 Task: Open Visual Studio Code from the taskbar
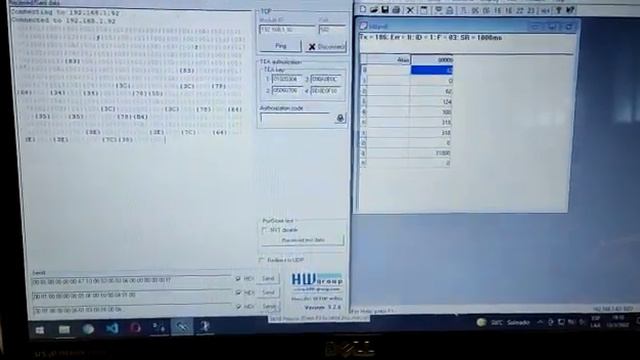(x=112, y=328)
